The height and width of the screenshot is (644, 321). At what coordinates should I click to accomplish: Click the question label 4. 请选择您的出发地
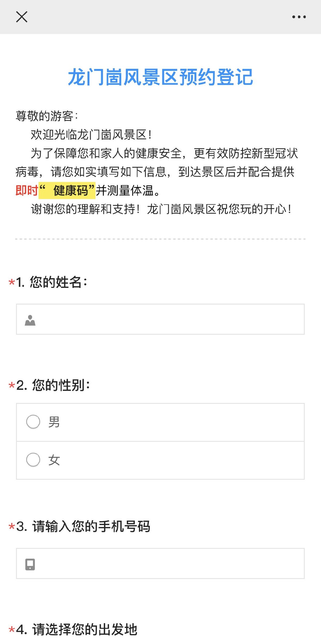coord(77,629)
